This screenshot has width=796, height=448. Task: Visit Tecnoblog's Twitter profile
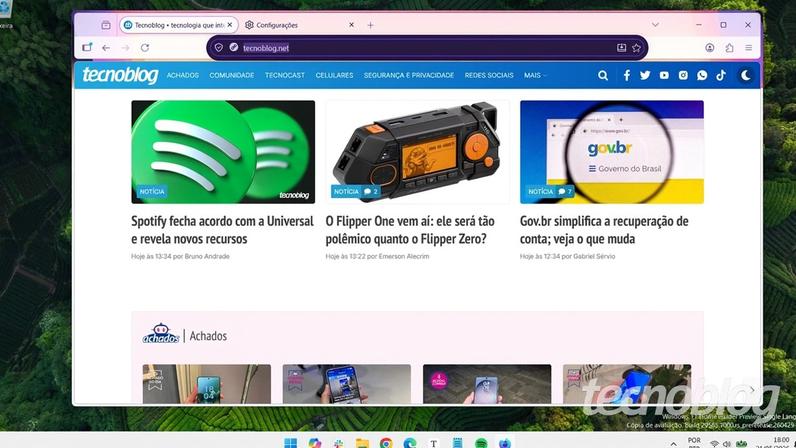[645, 75]
